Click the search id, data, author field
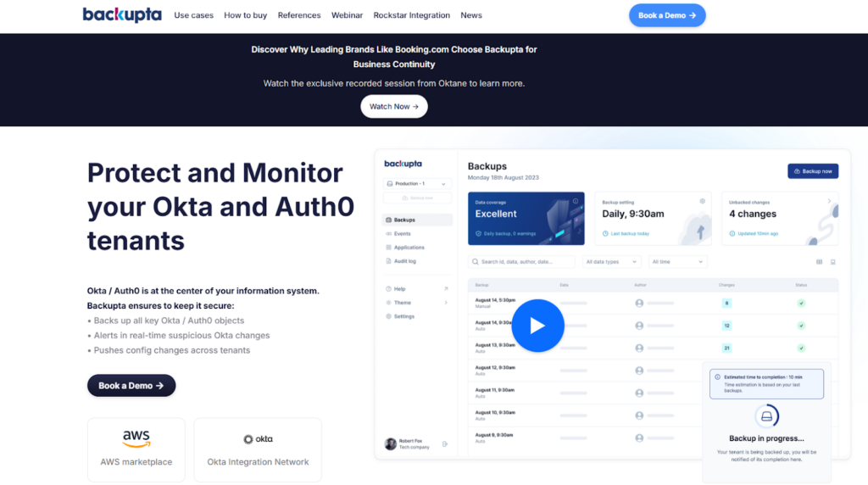868x485 pixels. click(521, 262)
